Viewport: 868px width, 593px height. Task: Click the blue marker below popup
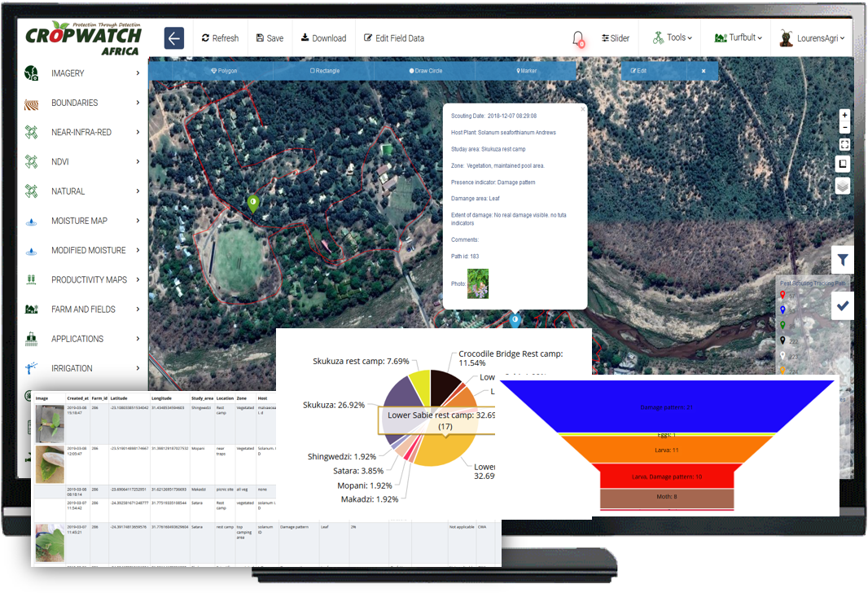point(515,319)
